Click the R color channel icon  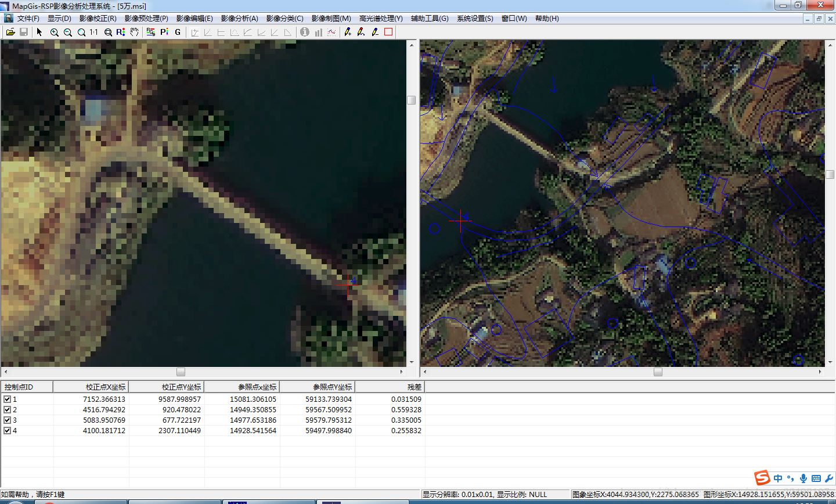click(x=121, y=32)
